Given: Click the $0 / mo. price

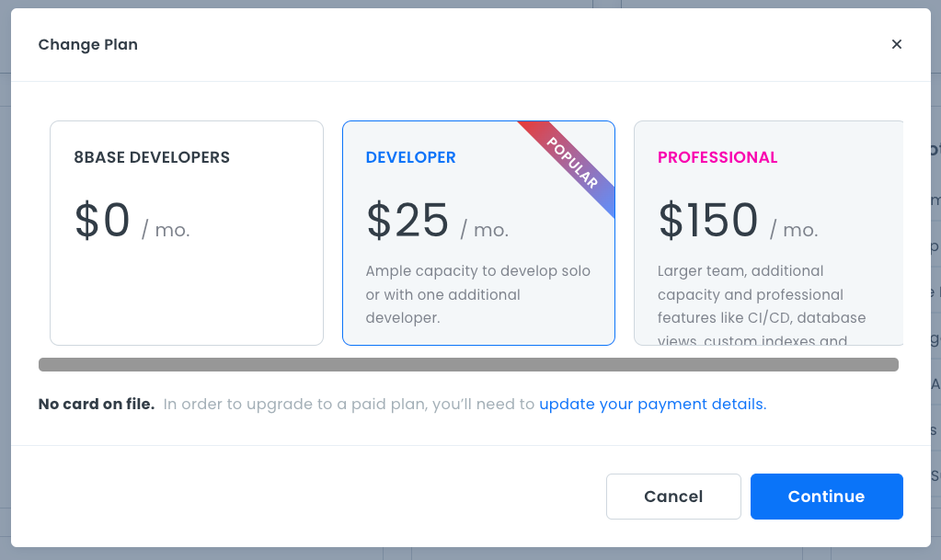Looking at the screenshot, I should point(132,223).
